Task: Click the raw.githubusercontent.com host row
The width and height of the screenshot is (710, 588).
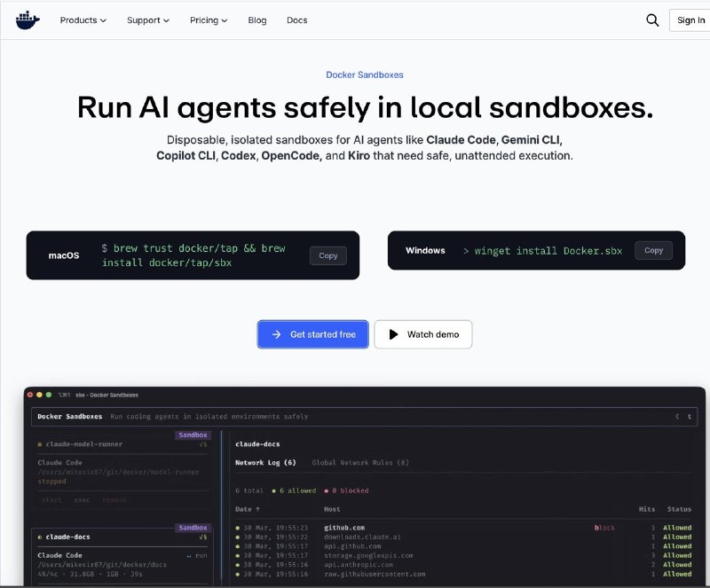Action: pyautogui.click(x=463, y=574)
